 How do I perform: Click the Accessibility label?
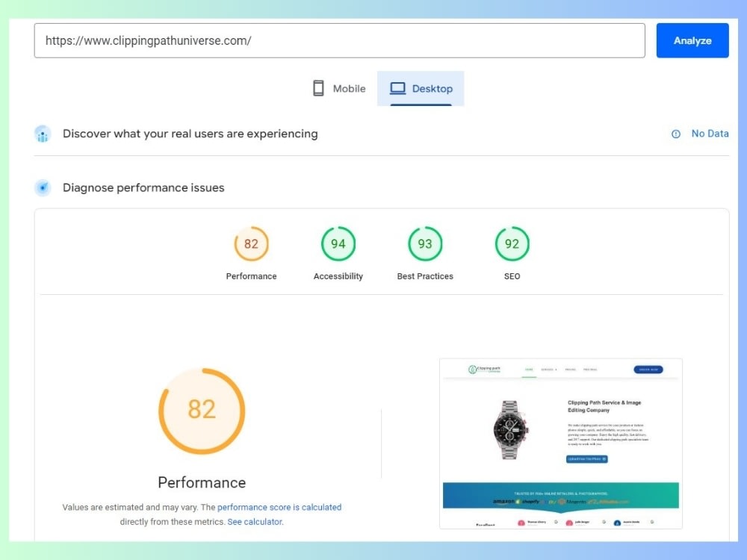click(x=338, y=276)
